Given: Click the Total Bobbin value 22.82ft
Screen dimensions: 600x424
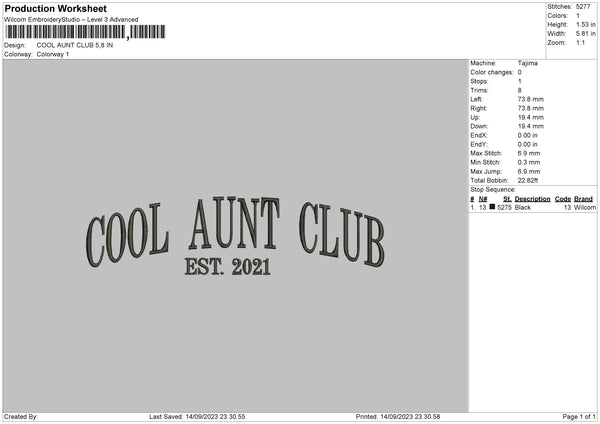Looking at the screenshot, I should pyautogui.click(x=528, y=181).
